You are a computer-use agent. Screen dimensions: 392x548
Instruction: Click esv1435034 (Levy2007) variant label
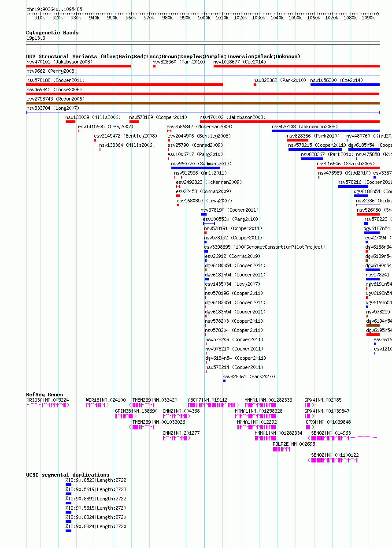pos(233,284)
